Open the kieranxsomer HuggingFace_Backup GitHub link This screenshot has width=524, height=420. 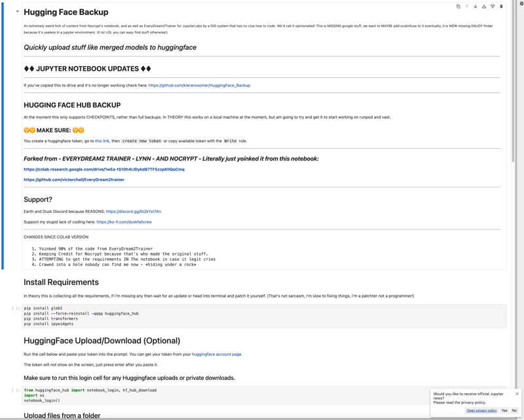199,85
